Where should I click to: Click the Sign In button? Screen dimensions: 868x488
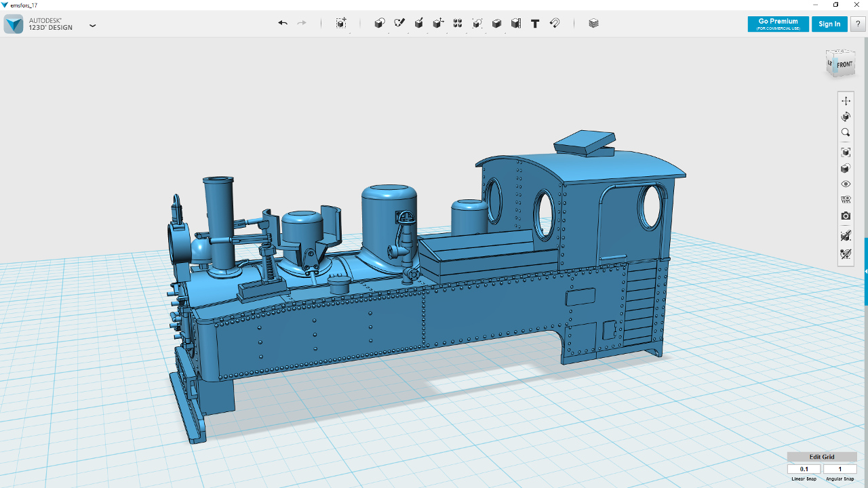[x=829, y=24]
